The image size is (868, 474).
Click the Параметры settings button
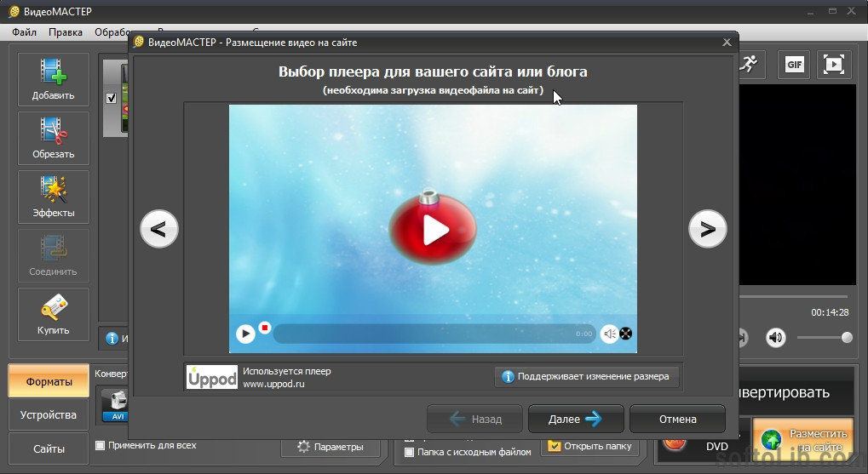pos(330,447)
